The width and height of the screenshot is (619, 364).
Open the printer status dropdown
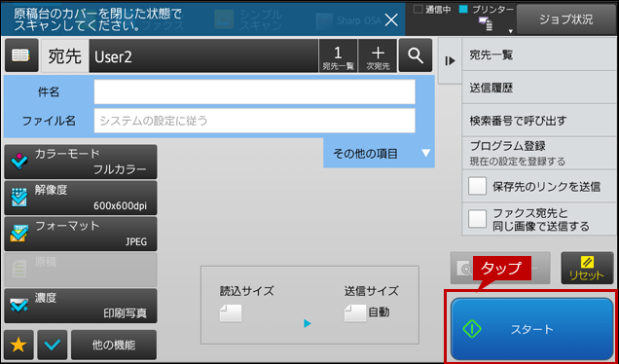tap(510, 31)
